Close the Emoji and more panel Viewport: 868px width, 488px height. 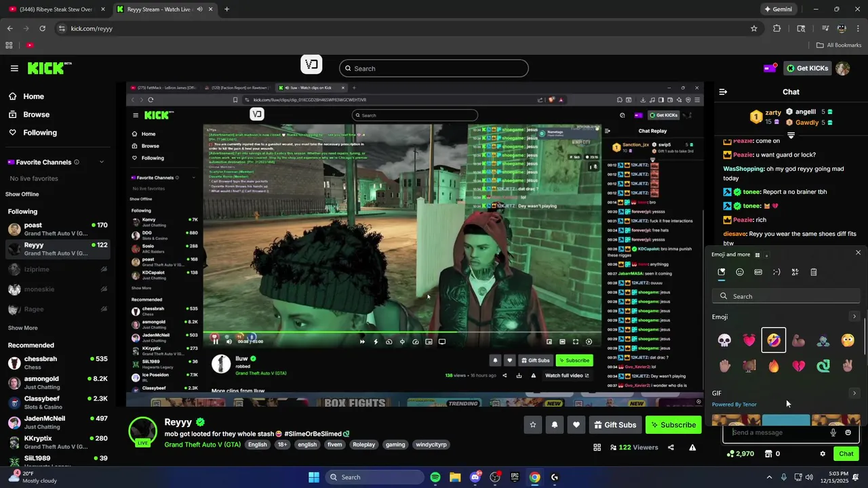tap(858, 253)
